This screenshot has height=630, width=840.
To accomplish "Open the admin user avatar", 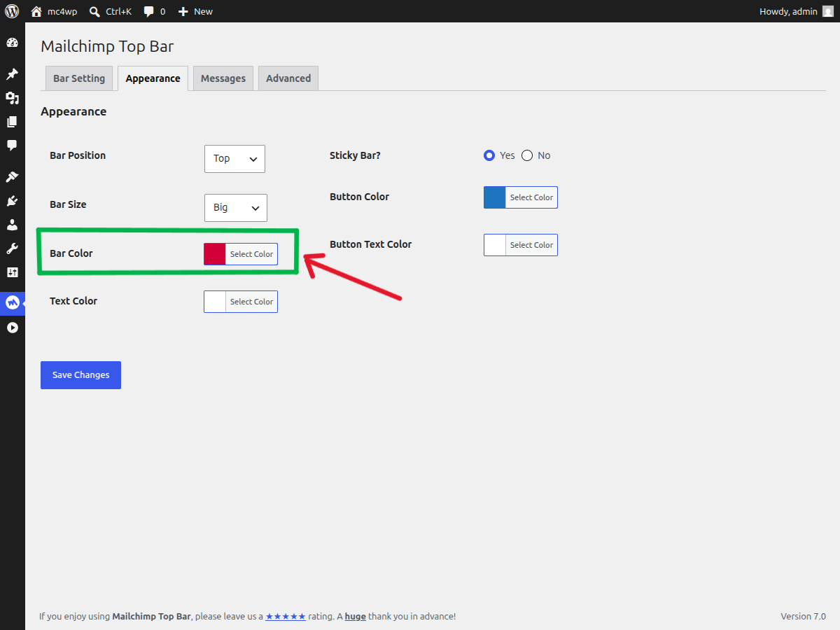I will tap(828, 11).
